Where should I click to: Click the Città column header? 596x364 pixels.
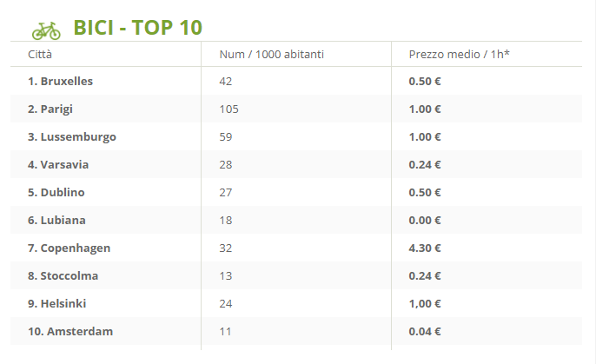coord(40,55)
